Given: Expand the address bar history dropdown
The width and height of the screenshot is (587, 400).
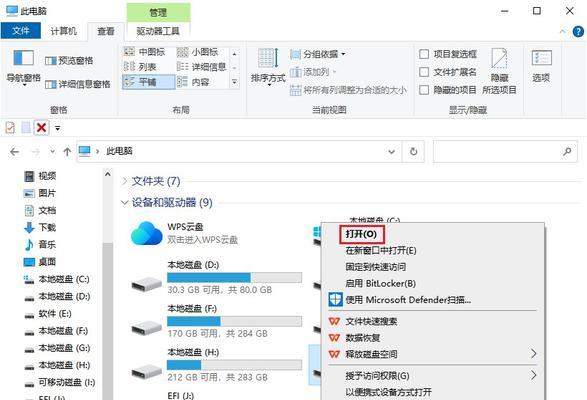Looking at the screenshot, I should 392,152.
